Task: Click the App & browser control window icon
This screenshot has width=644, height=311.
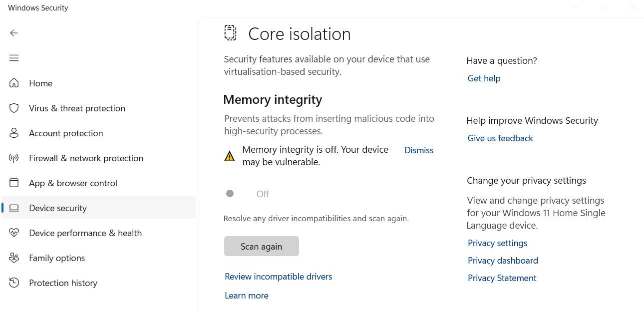Action: pyautogui.click(x=14, y=183)
